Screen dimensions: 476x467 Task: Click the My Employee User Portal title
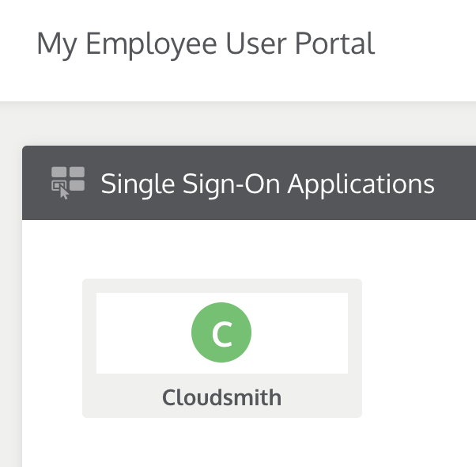tap(206, 44)
